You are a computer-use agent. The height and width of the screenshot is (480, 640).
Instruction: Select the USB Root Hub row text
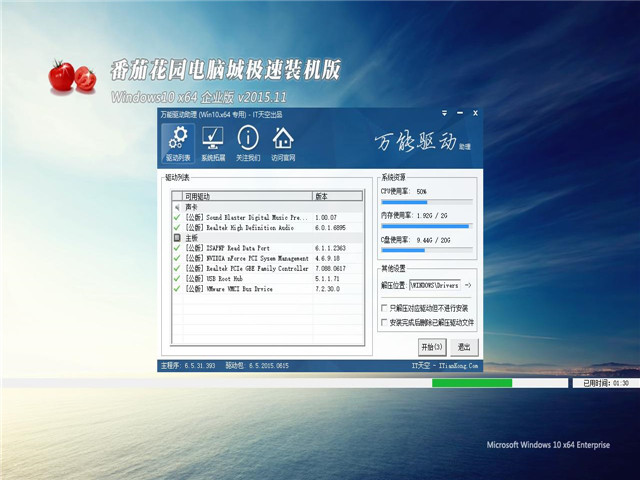(x=214, y=279)
